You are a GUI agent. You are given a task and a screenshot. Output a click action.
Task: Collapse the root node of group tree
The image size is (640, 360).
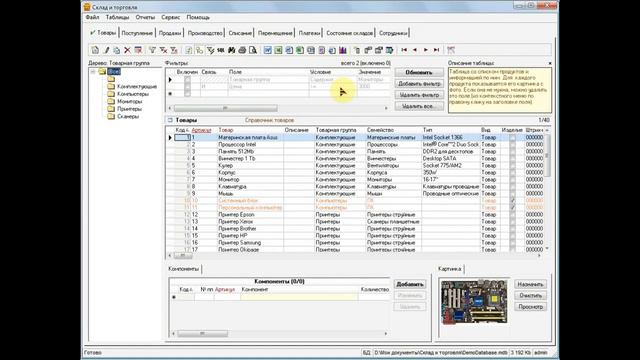tap(93, 72)
